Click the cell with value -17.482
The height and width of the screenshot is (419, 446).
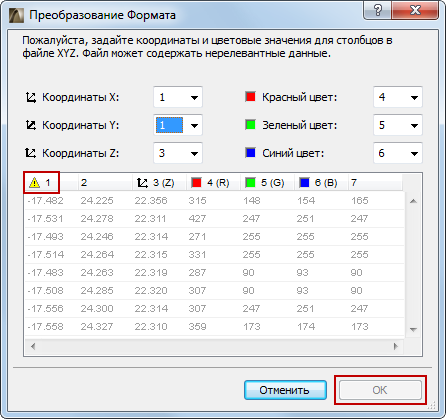coord(45,201)
